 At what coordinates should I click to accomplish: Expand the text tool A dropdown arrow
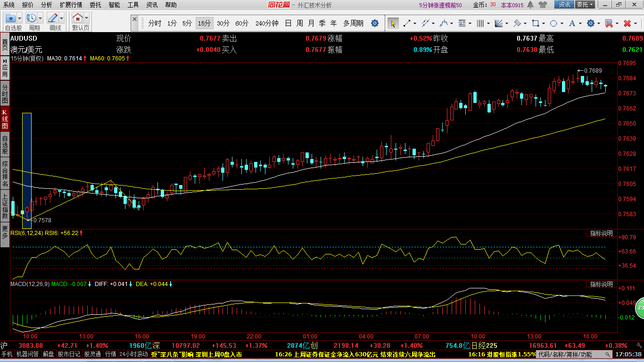[x=581, y=23]
